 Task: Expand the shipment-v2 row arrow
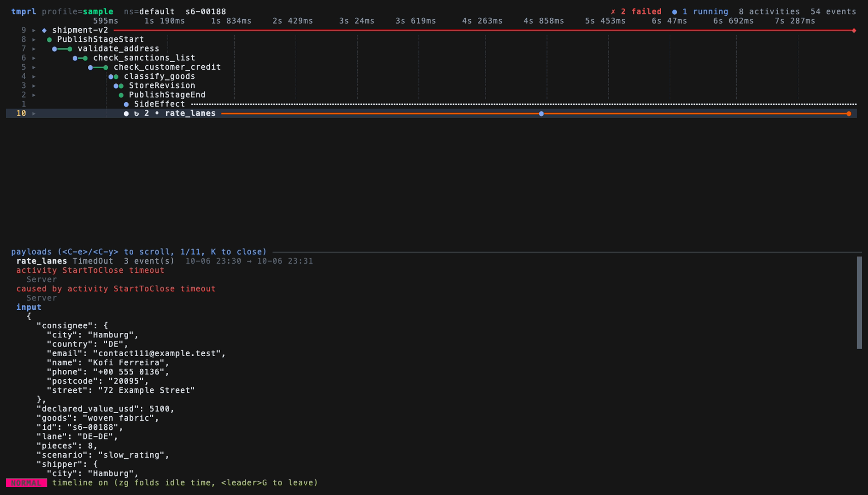point(34,30)
